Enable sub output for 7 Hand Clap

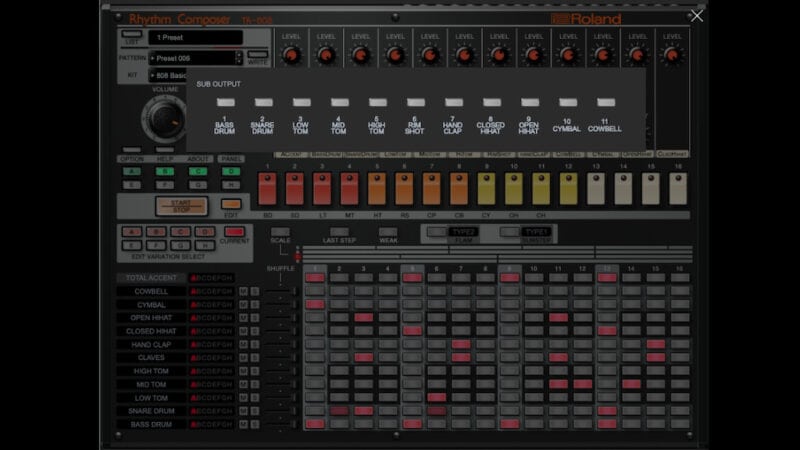(454, 103)
